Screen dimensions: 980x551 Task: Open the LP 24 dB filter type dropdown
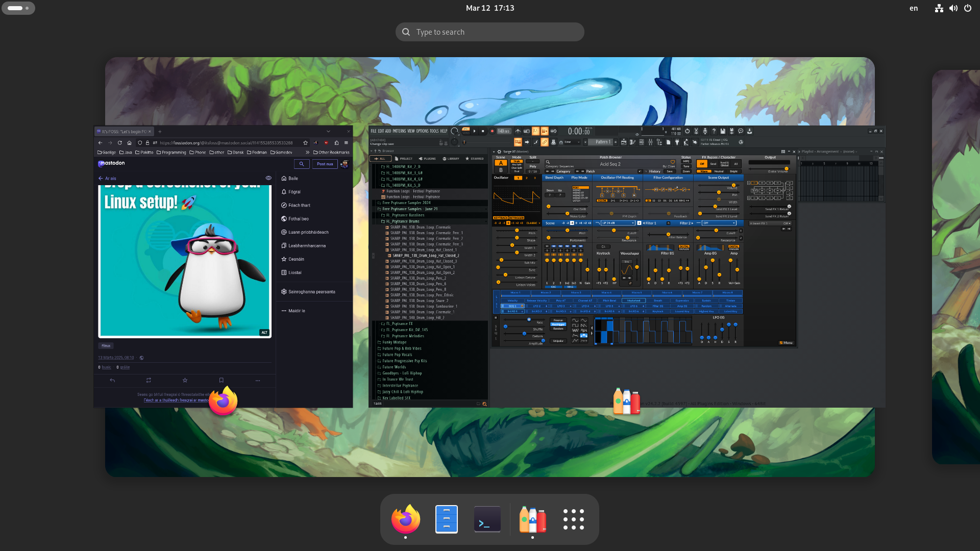pos(618,223)
